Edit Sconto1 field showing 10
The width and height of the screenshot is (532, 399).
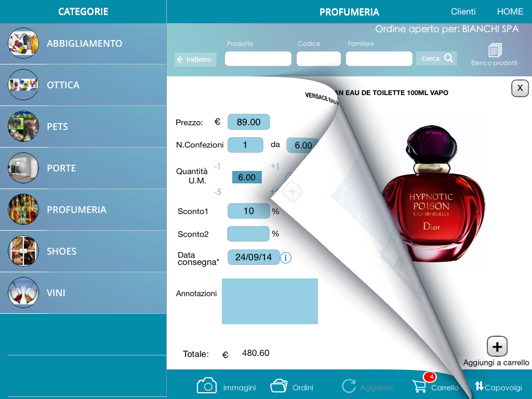pyautogui.click(x=248, y=211)
